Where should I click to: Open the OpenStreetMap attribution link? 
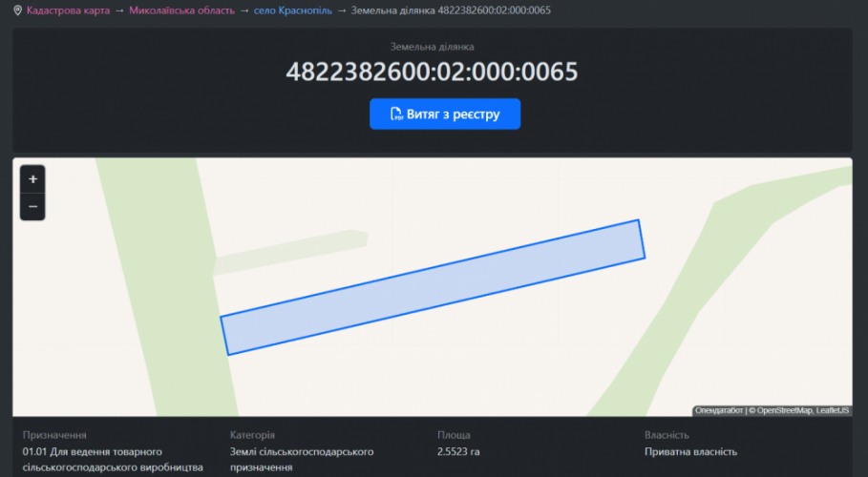click(x=784, y=411)
